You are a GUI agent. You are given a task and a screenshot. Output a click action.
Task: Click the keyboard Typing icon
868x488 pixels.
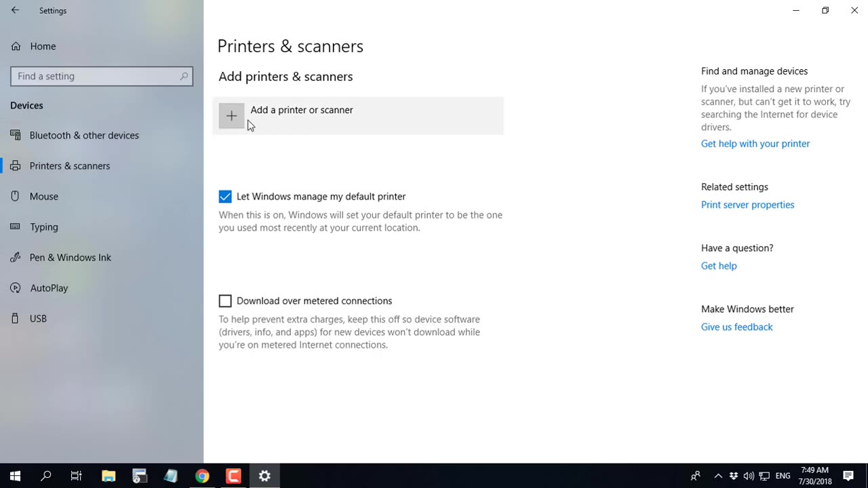(16, 226)
